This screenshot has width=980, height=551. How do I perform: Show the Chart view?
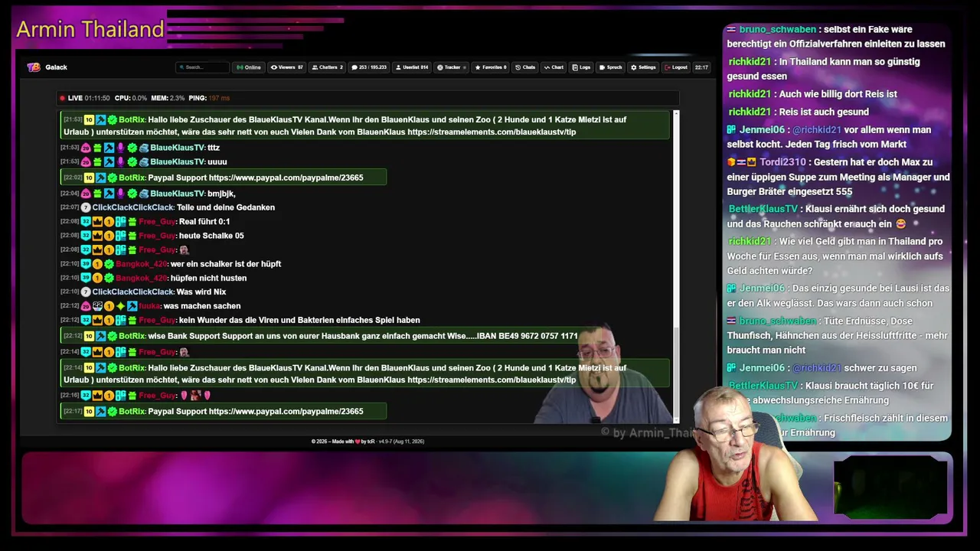point(554,67)
